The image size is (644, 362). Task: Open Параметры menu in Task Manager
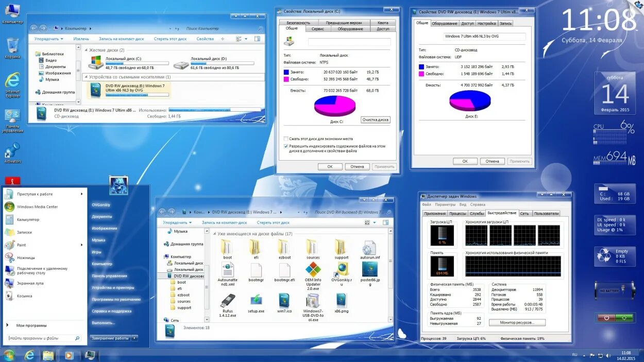tap(445, 204)
